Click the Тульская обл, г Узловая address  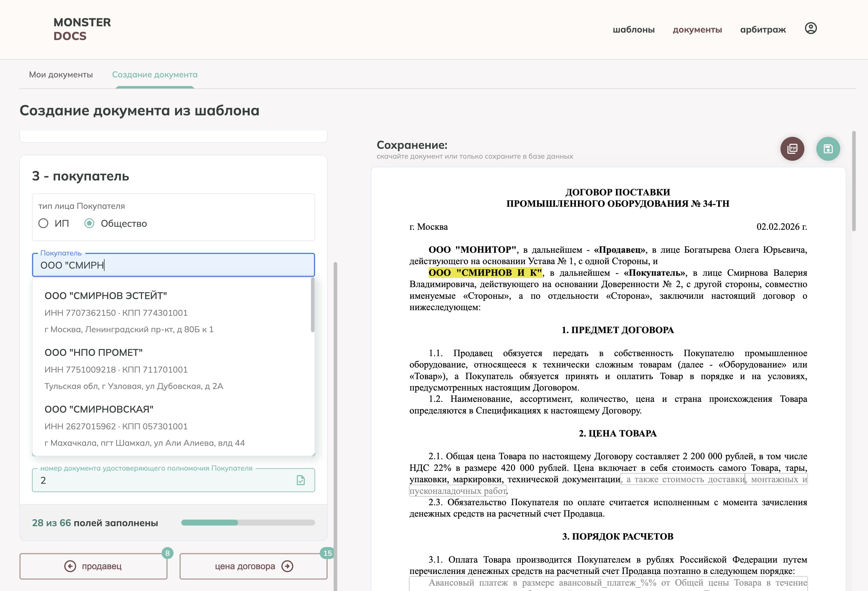click(x=134, y=386)
